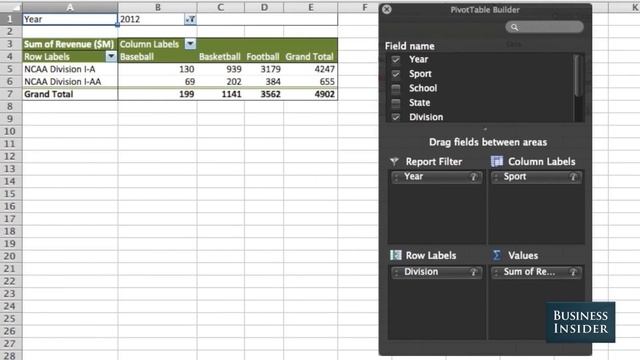Select row 7 header

point(11,94)
